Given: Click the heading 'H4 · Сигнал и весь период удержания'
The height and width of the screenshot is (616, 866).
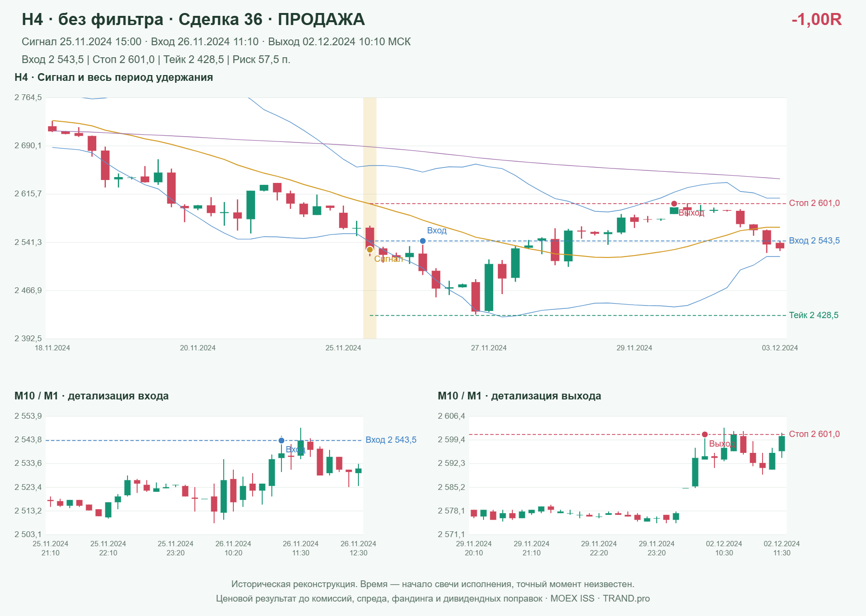Looking at the screenshot, I should coord(114,77).
